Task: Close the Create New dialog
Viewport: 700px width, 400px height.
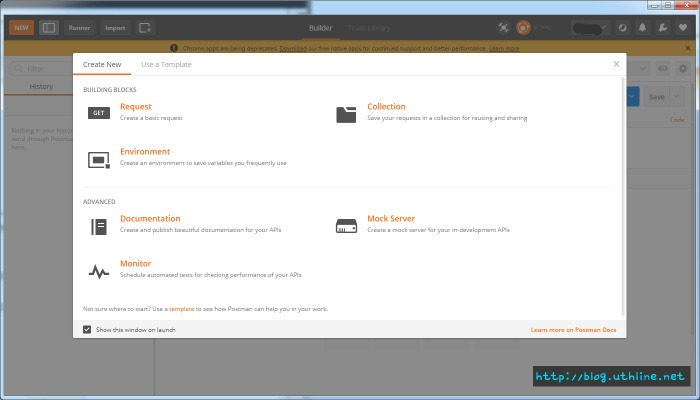Action: [616, 64]
